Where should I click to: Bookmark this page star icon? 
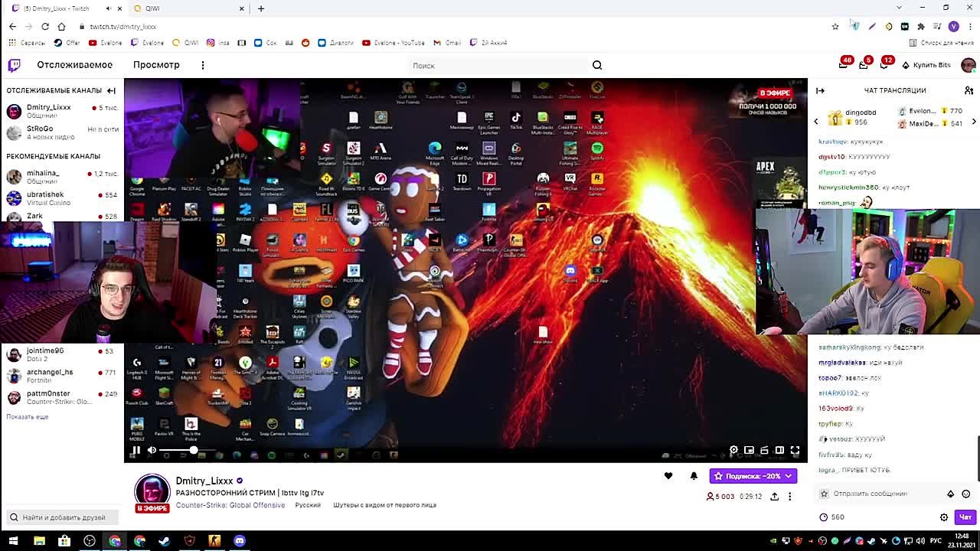pyautogui.click(x=835, y=26)
